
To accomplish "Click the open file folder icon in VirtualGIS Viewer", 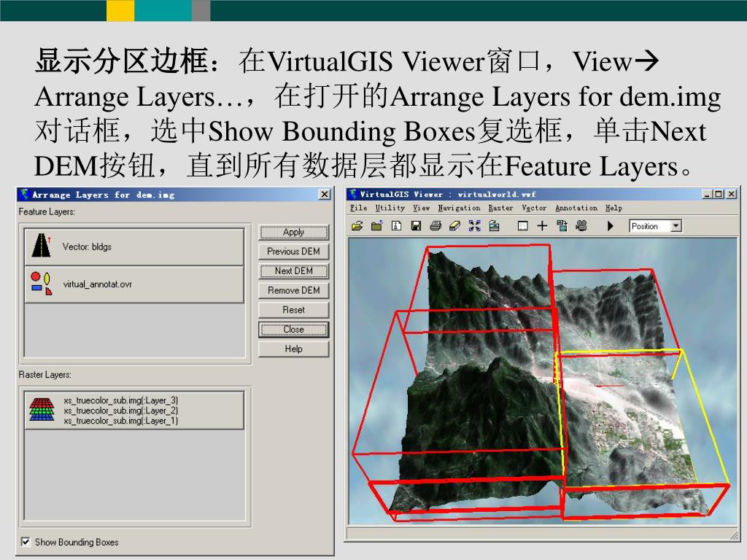I will coord(357,226).
